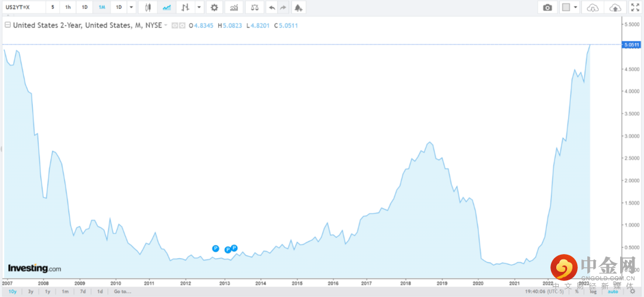Open the chart style dropdown arrow
The height and width of the screenshot is (297, 644).
pyautogui.click(x=199, y=7)
